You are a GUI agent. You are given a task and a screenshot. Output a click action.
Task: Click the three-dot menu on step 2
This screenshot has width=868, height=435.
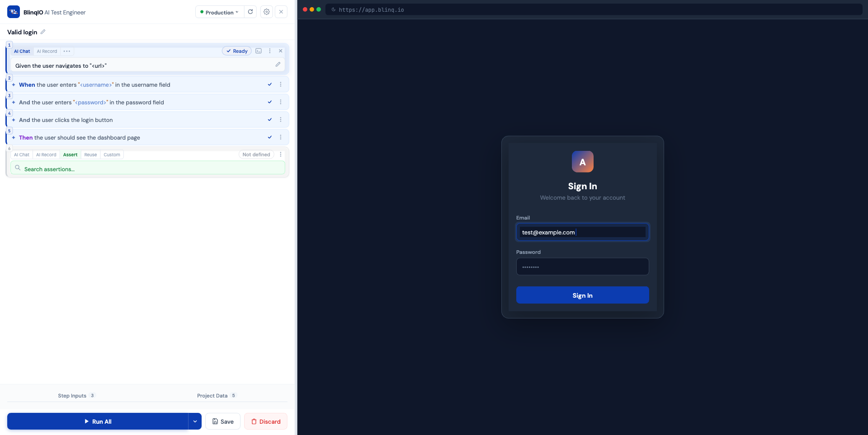pos(281,84)
